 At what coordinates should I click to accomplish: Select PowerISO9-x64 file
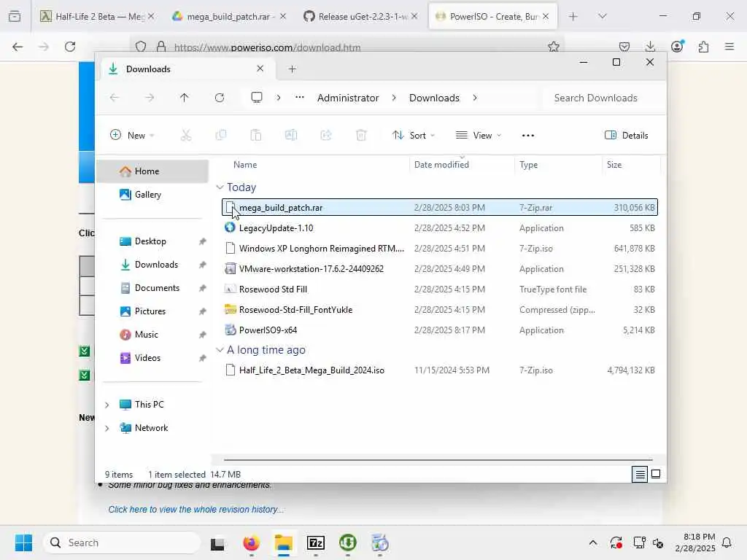[x=440, y=330]
